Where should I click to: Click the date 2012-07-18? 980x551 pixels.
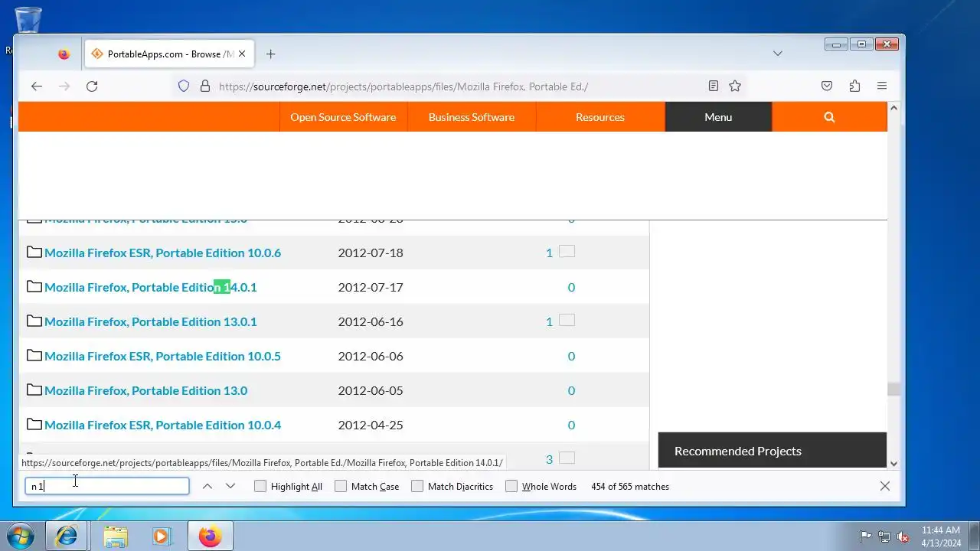coord(371,253)
